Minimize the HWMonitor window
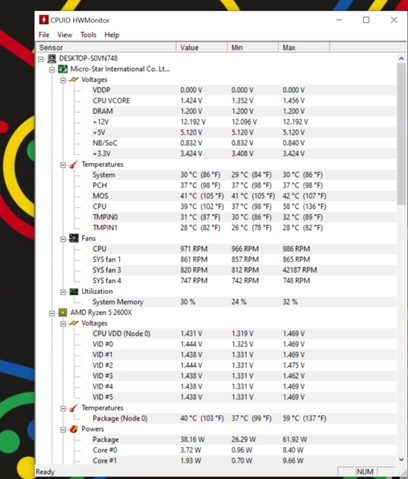The height and width of the screenshot is (479, 408). (x=339, y=20)
